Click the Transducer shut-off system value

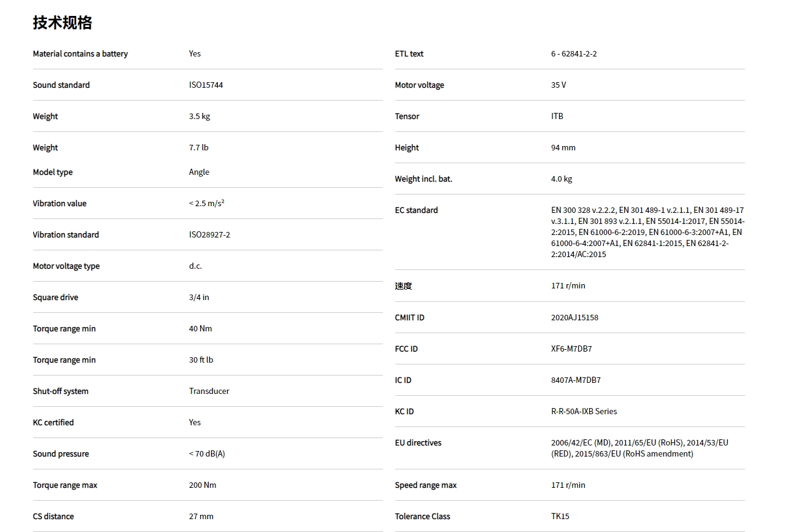tap(209, 391)
